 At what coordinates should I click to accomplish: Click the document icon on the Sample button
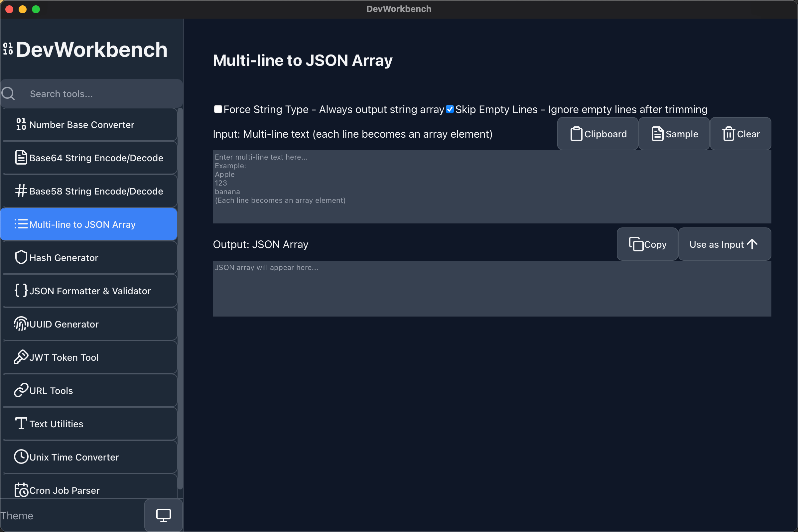(658, 134)
